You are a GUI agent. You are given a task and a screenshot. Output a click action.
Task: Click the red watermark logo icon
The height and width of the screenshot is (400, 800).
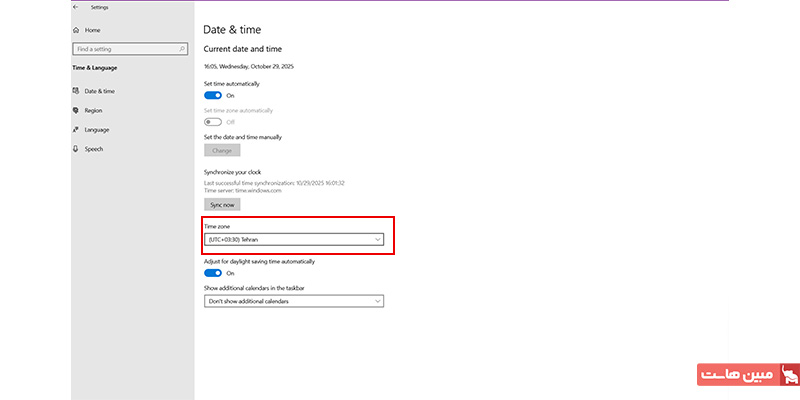click(x=789, y=377)
